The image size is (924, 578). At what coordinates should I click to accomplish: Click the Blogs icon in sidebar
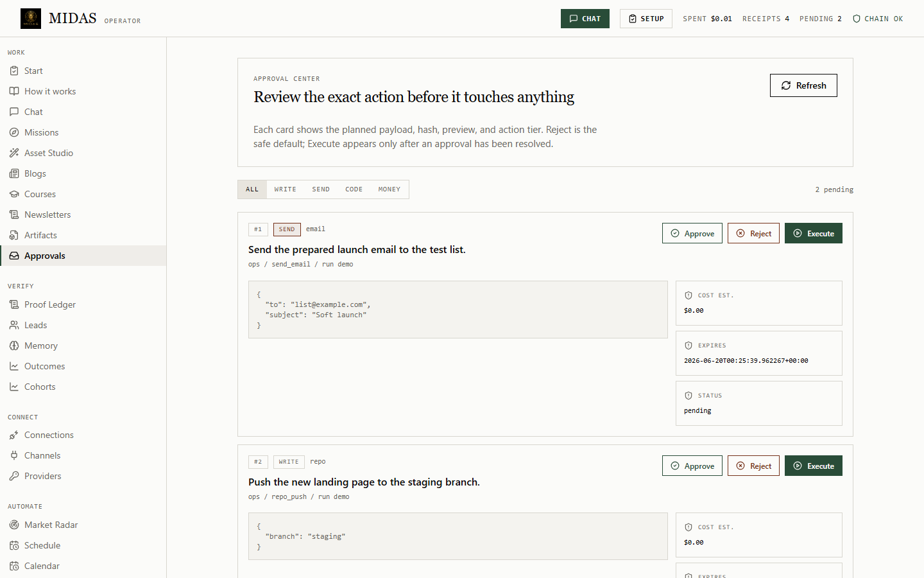click(14, 173)
